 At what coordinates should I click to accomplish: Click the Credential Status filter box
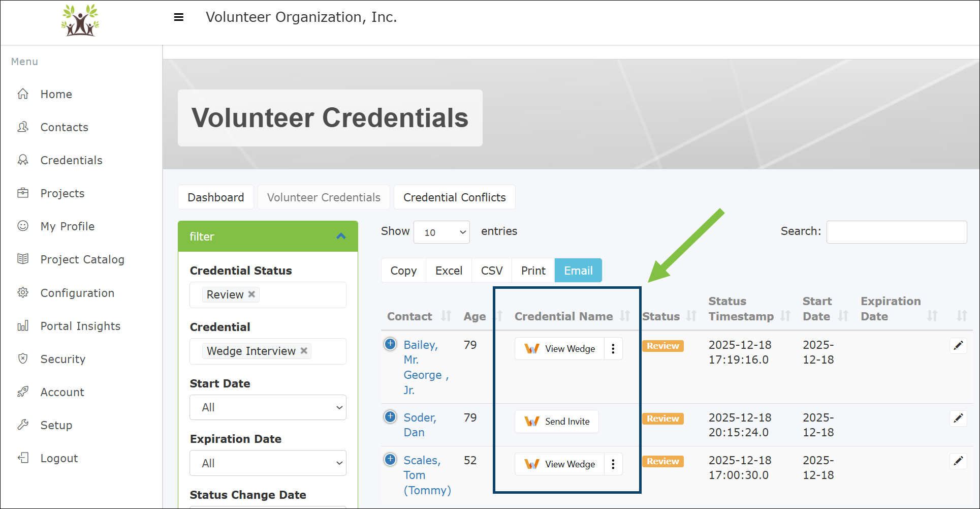click(x=268, y=295)
